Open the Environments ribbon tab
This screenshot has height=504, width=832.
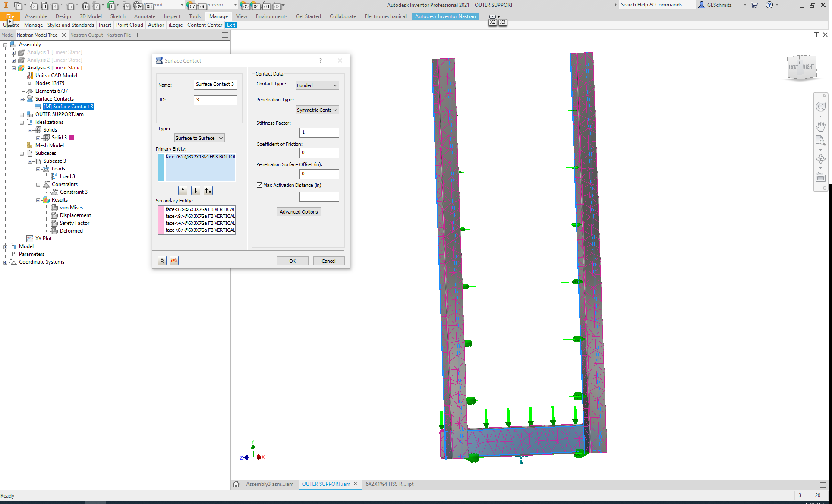(x=271, y=16)
